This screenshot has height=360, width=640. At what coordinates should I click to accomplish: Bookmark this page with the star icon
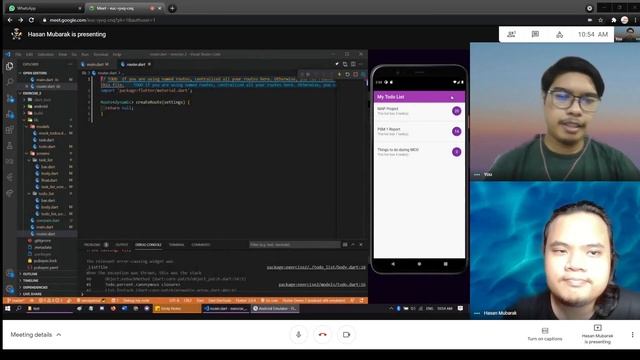pos(600,20)
